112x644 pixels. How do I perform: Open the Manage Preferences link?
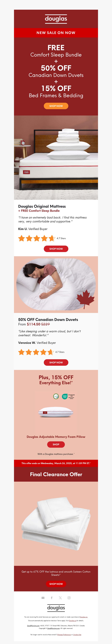[x=64, y=634]
